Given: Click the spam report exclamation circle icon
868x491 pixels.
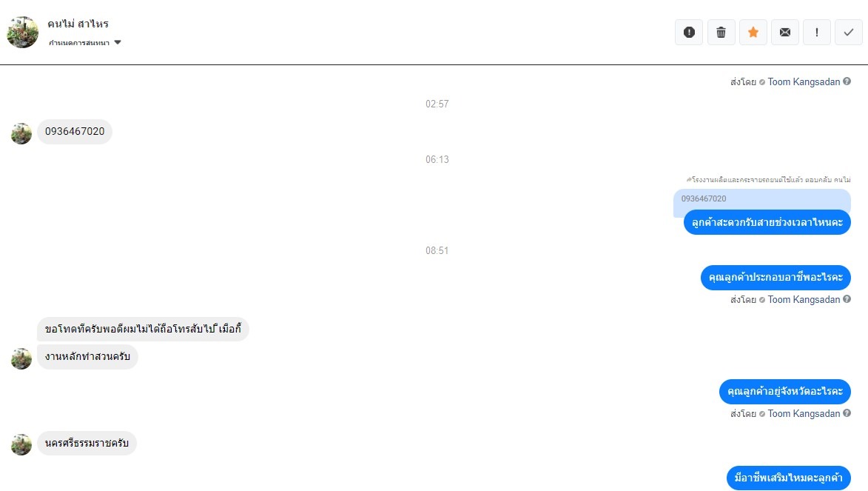Looking at the screenshot, I should coord(689,32).
